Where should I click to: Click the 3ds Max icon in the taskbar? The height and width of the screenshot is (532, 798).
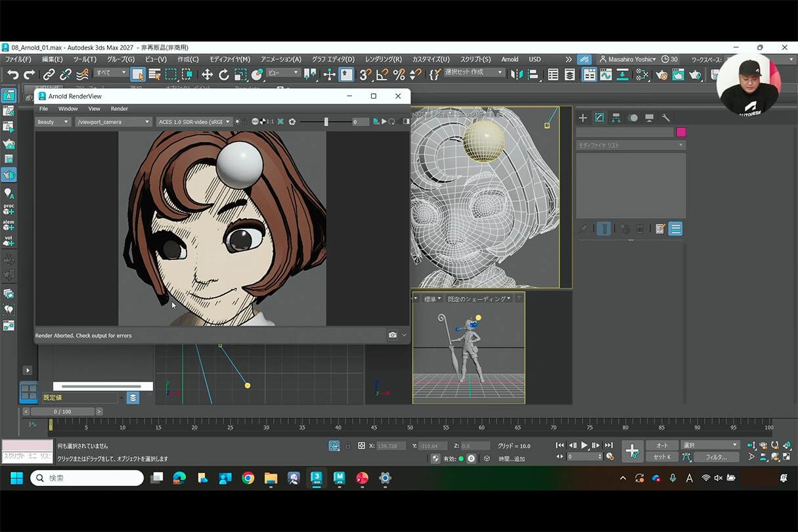317,478
